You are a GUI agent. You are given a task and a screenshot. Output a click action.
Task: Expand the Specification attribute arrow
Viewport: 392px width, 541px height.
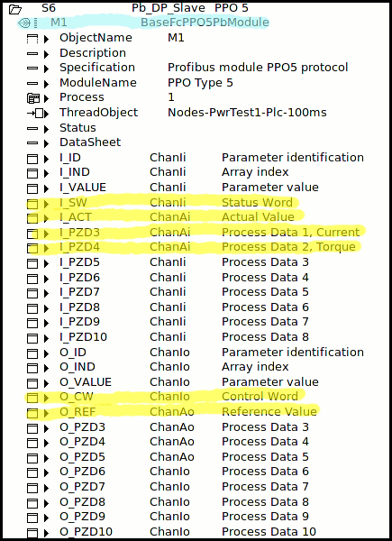(x=47, y=69)
